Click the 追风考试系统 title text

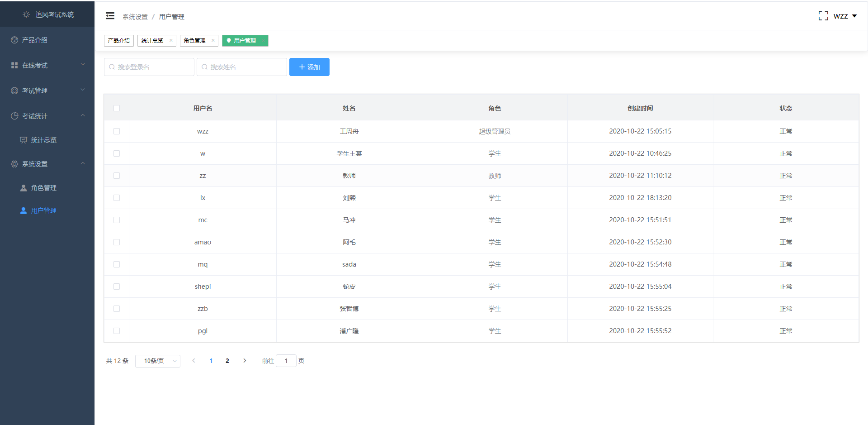click(55, 14)
